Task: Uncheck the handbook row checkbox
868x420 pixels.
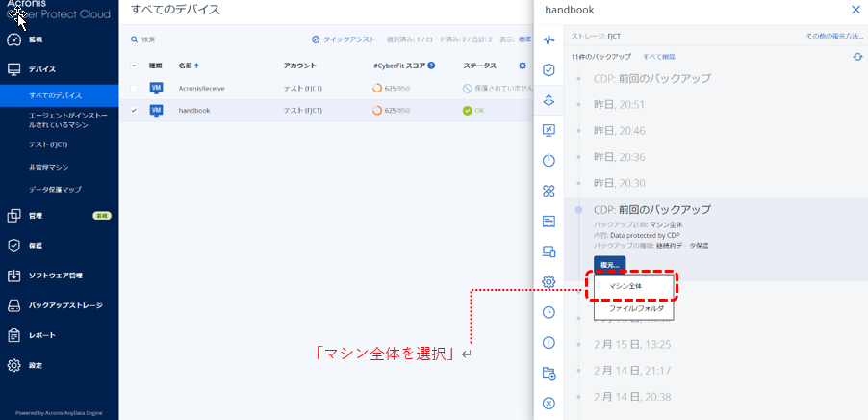Action: click(134, 110)
